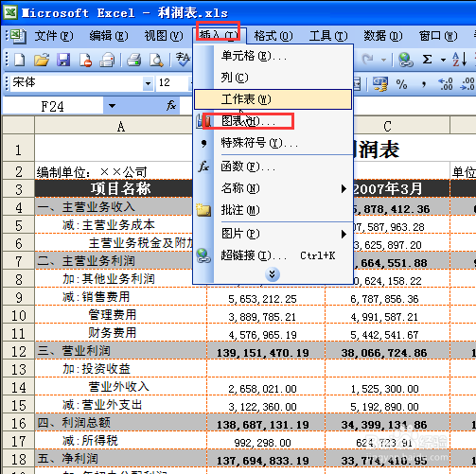Click the Permission document icon
Viewport: 476px width, 474px height.
85,60
